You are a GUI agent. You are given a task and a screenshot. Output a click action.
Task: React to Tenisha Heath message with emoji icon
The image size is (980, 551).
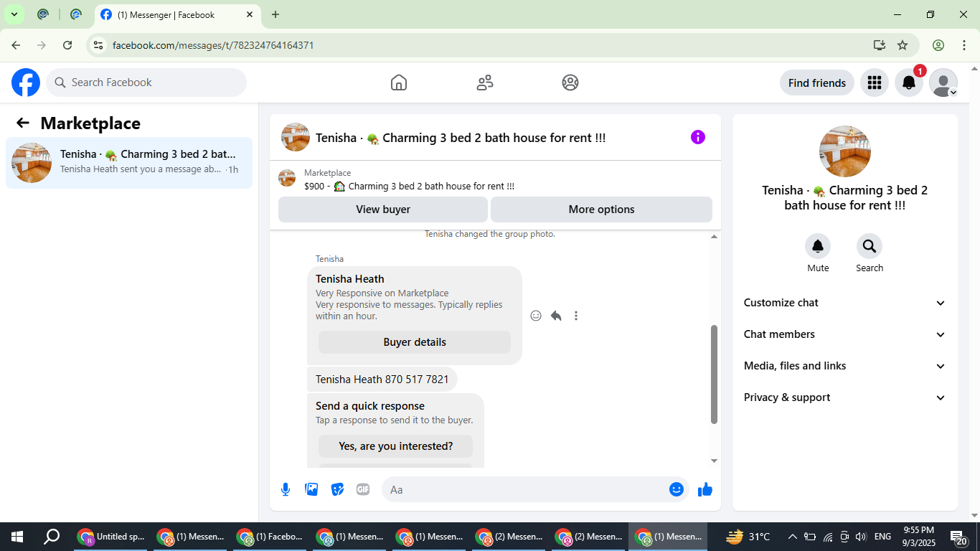pos(536,316)
